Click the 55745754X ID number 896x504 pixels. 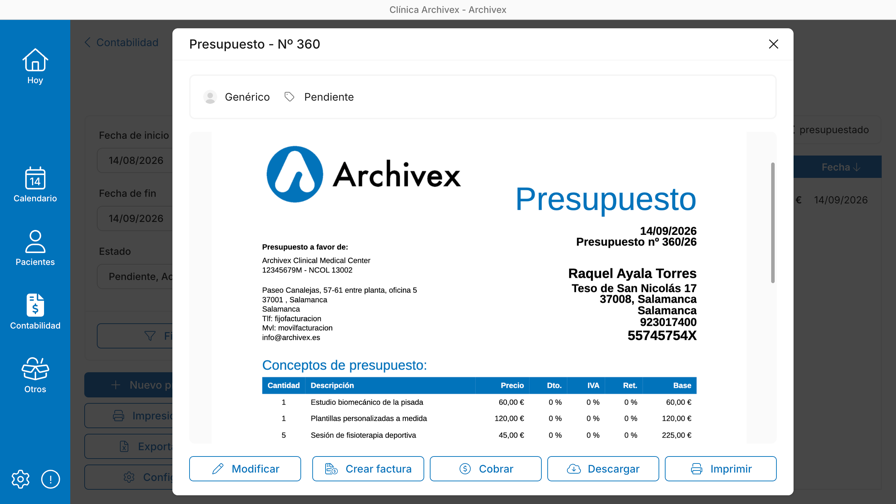(x=662, y=336)
